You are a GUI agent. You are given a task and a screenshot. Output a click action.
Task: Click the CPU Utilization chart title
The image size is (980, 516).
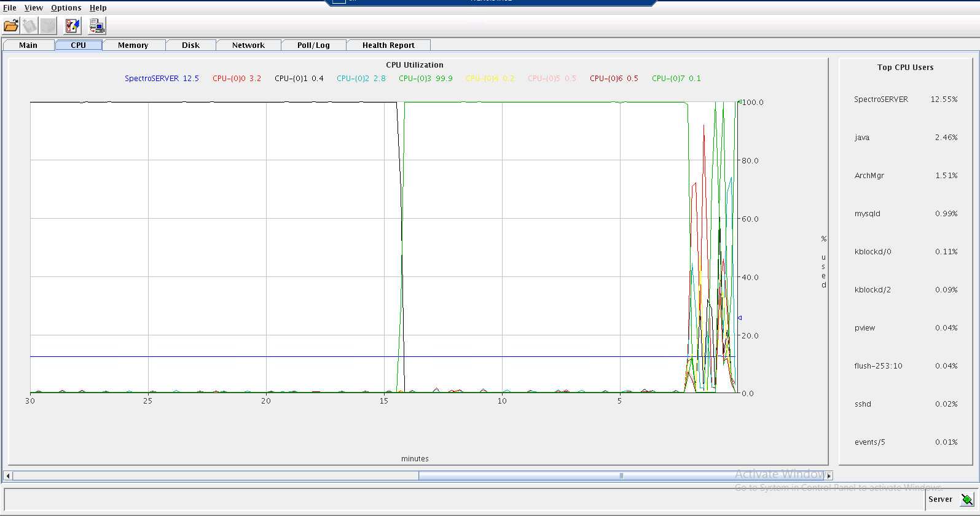pyautogui.click(x=415, y=65)
